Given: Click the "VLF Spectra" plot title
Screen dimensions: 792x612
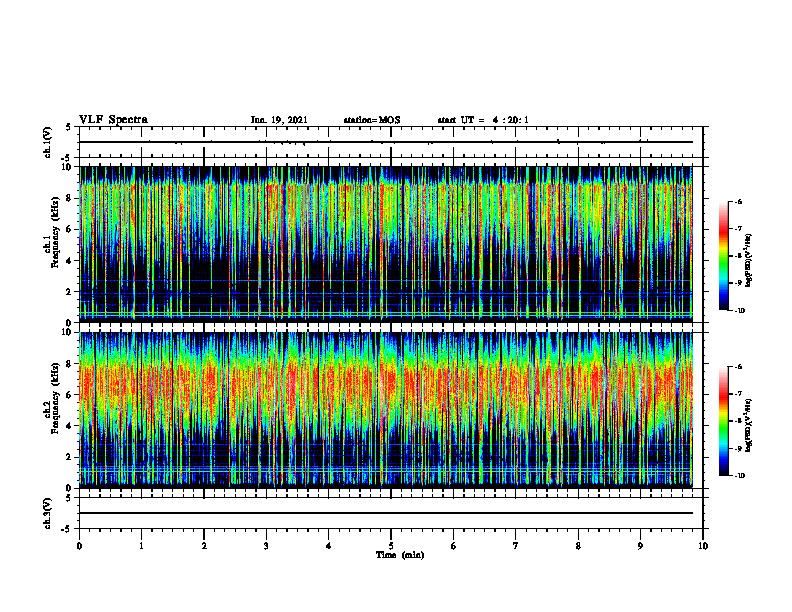Looking at the screenshot, I should pos(114,120).
